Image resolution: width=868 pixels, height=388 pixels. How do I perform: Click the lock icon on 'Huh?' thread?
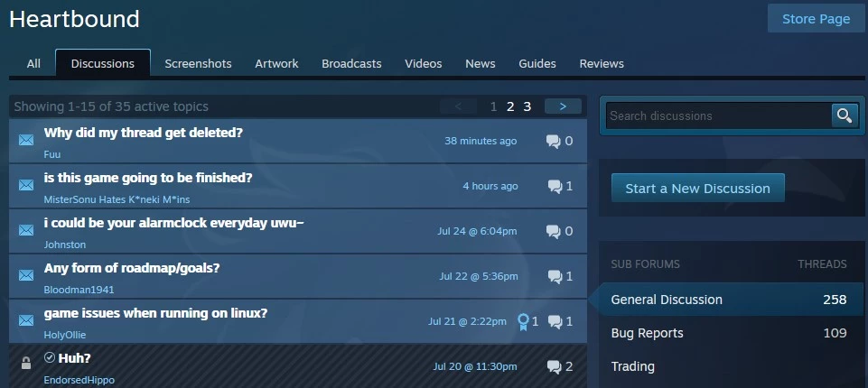(x=26, y=363)
